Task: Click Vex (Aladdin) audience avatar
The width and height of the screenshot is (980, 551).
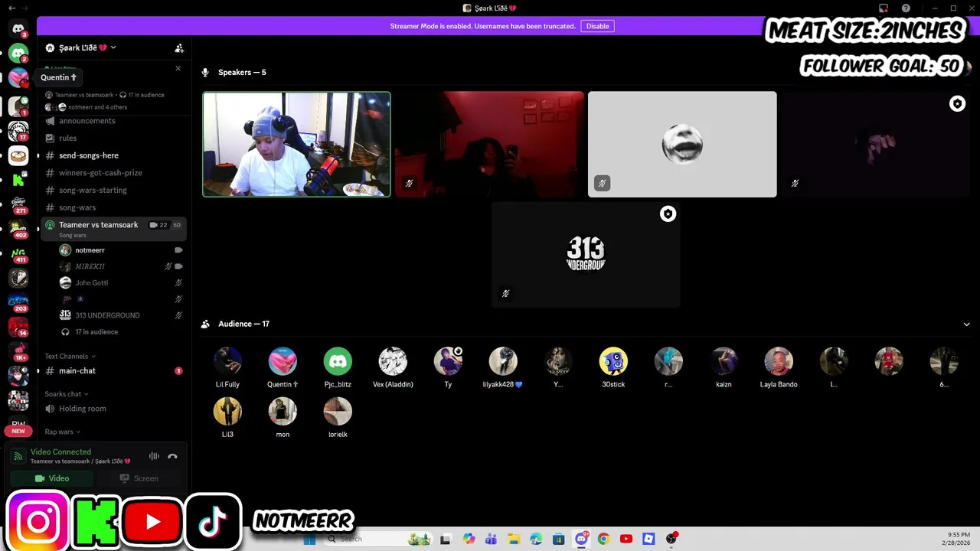Action: 393,361
